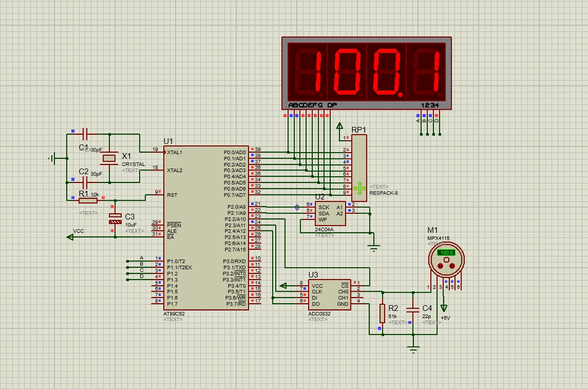Screen dimensions: 588x389
Task: Select capacitor C2 symbol
Action: click(85, 183)
